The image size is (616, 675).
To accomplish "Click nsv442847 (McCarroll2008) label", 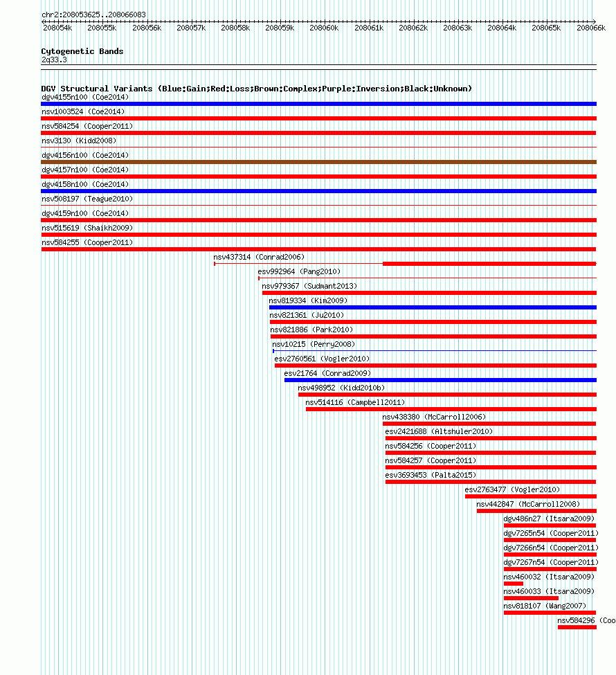I will coord(528,505).
